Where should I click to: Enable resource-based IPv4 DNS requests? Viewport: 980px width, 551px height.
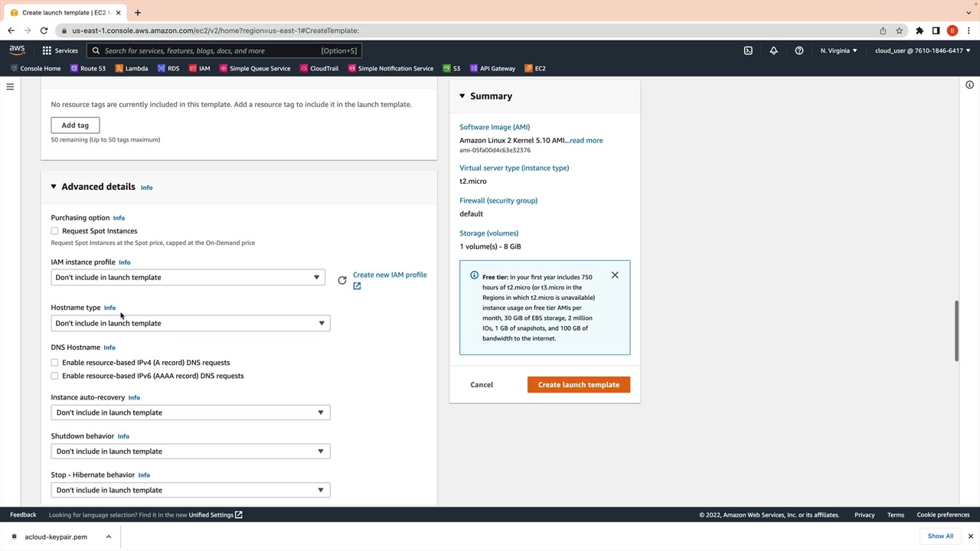(54, 363)
